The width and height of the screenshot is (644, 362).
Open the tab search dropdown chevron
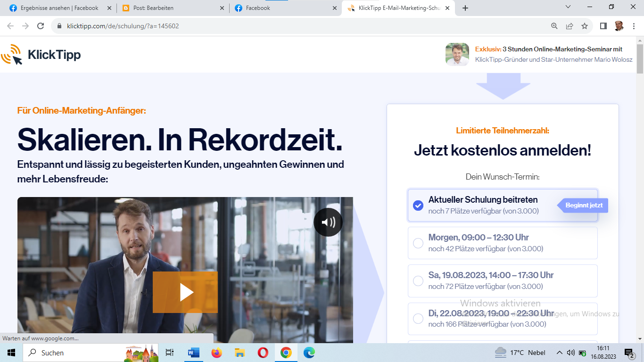coord(568,7)
